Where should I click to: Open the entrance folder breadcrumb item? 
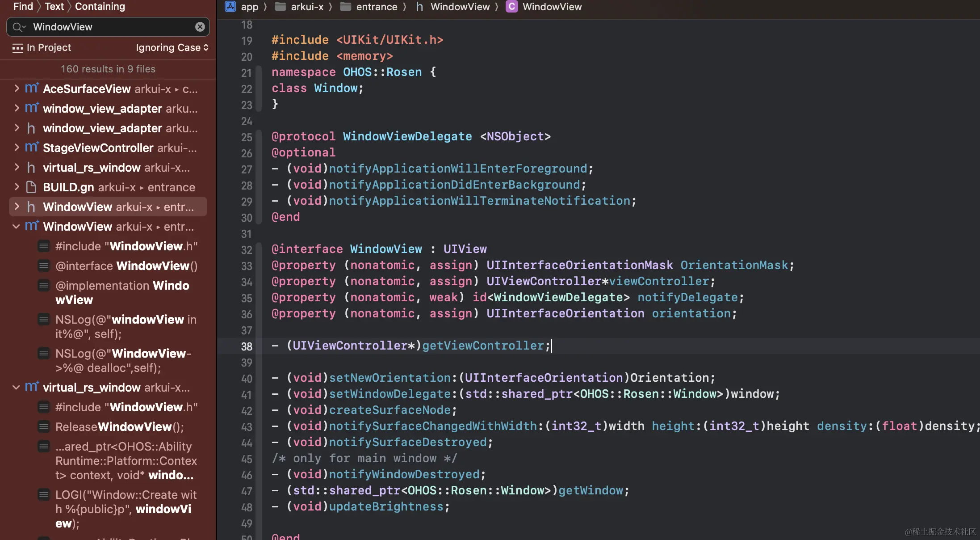376,7
